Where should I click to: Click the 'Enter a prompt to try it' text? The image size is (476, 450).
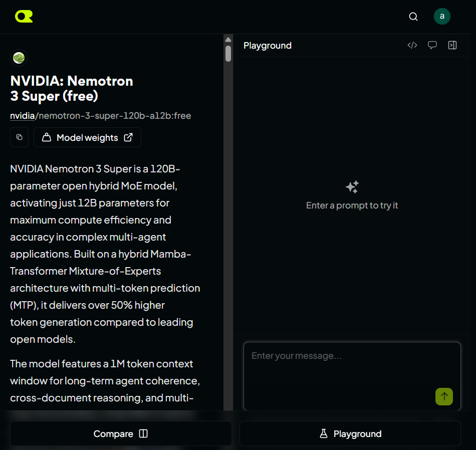352,205
